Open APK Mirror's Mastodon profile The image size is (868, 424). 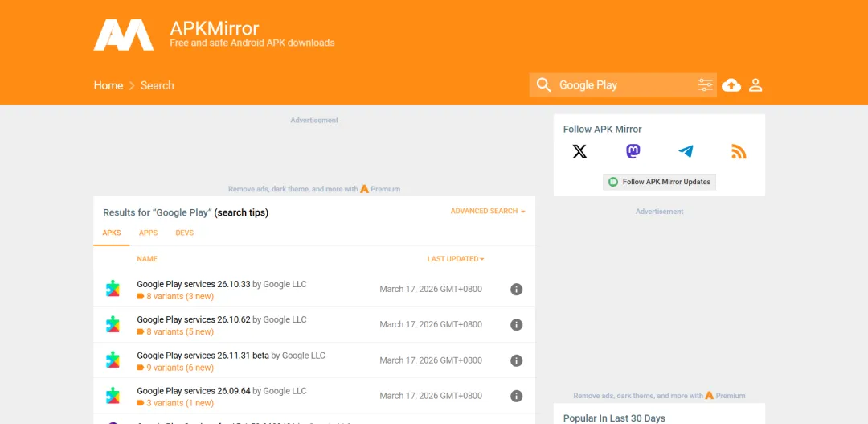tap(633, 151)
